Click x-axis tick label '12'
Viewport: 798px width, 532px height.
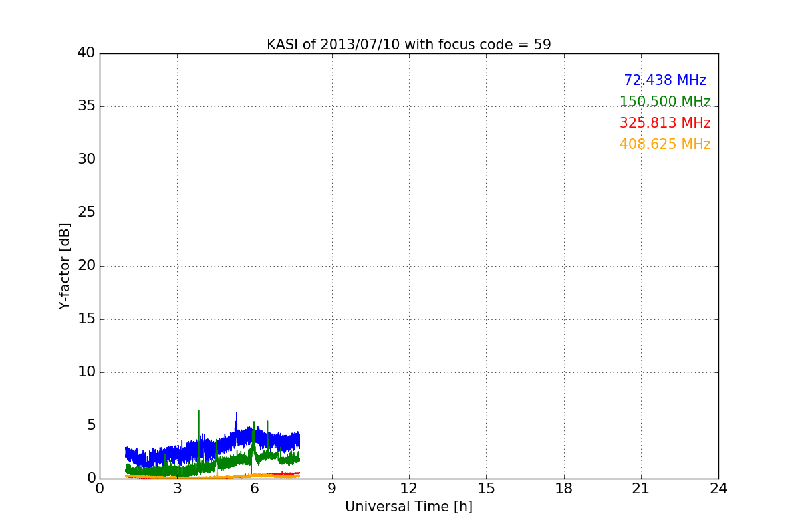pos(409,489)
